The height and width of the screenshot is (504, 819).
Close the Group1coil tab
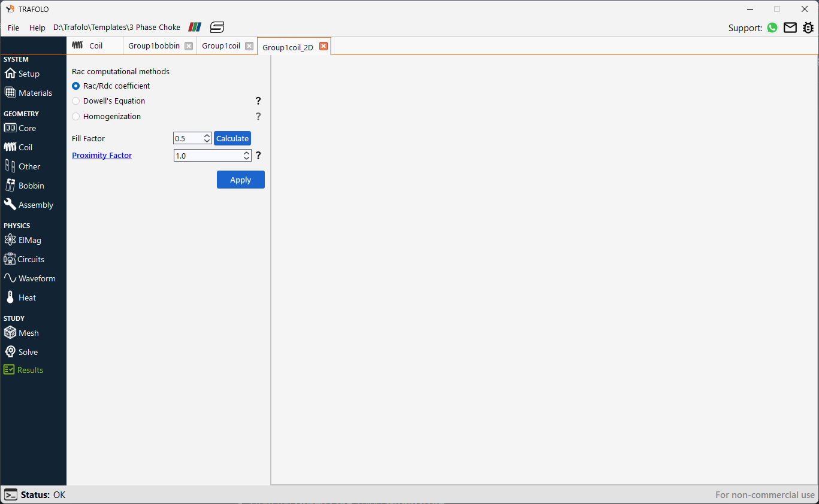tap(249, 46)
